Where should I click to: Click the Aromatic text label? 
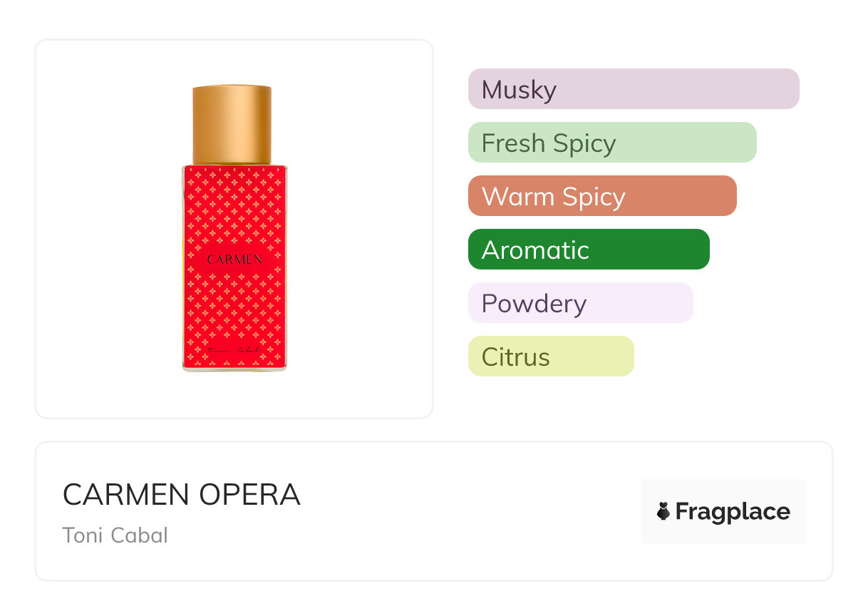click(535, 250)
